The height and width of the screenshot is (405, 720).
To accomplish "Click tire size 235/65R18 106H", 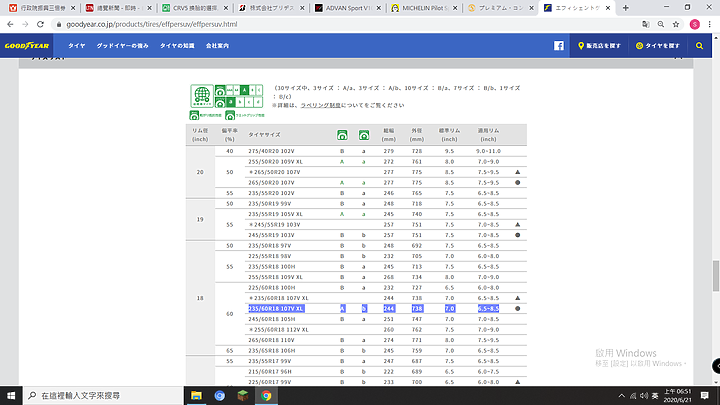I will coord(272,351).
